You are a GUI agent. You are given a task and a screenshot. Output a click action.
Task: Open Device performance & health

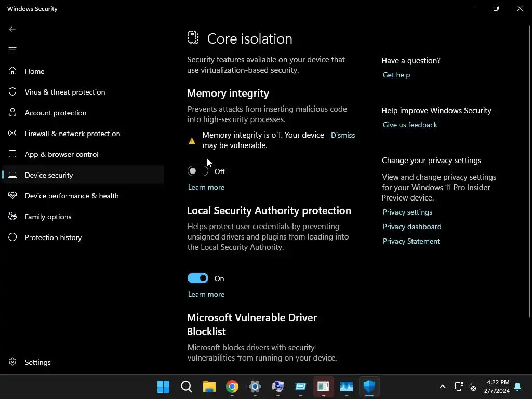pos(83,195)
